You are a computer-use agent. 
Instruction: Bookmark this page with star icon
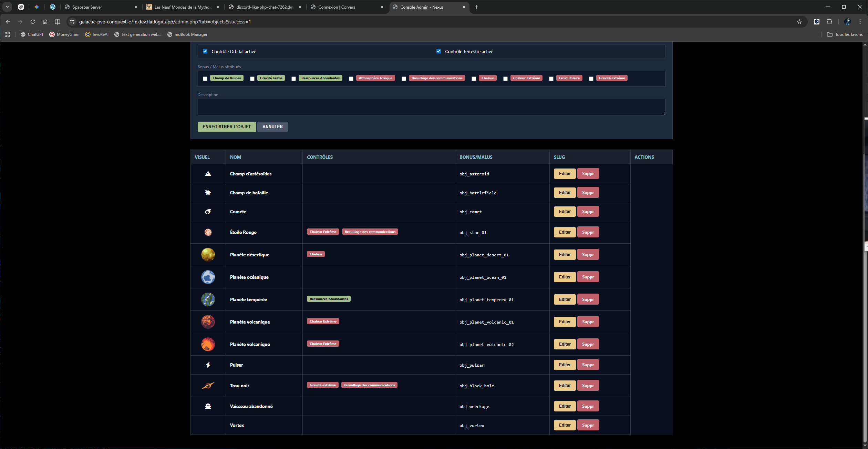[799, 22]
